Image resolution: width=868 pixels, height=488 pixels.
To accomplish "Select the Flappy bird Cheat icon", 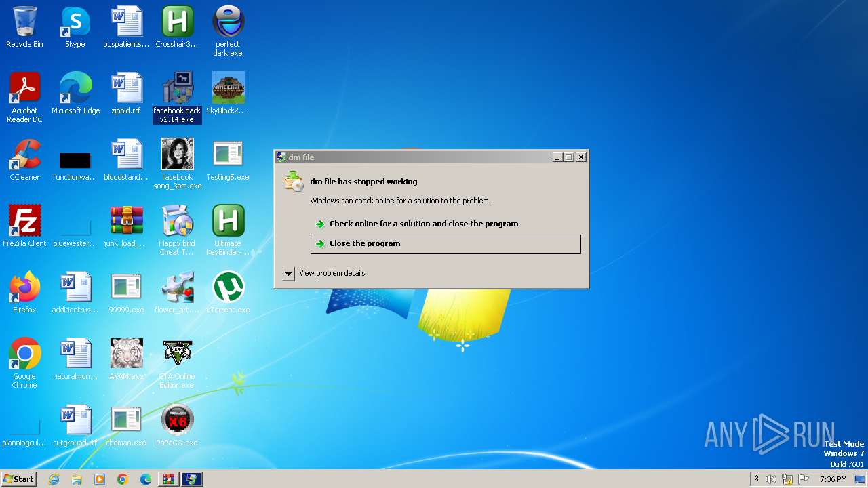I will 177,231.
